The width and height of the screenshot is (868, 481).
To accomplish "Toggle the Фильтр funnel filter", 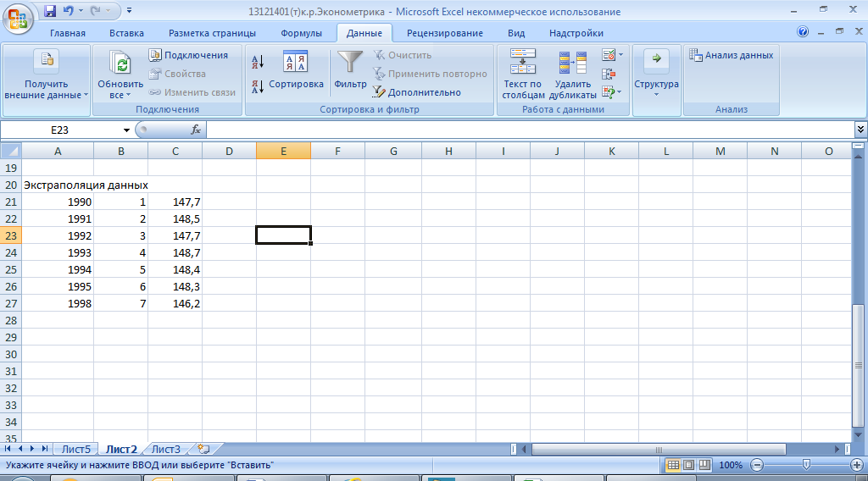I will pos(350,69).
